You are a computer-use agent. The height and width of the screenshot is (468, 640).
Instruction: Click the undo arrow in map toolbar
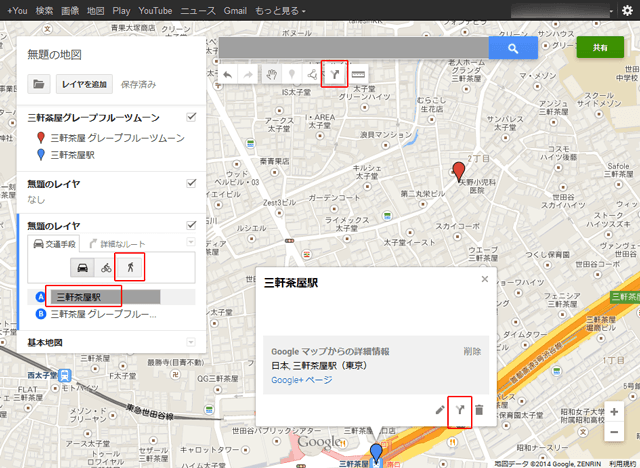click(228, 74)
